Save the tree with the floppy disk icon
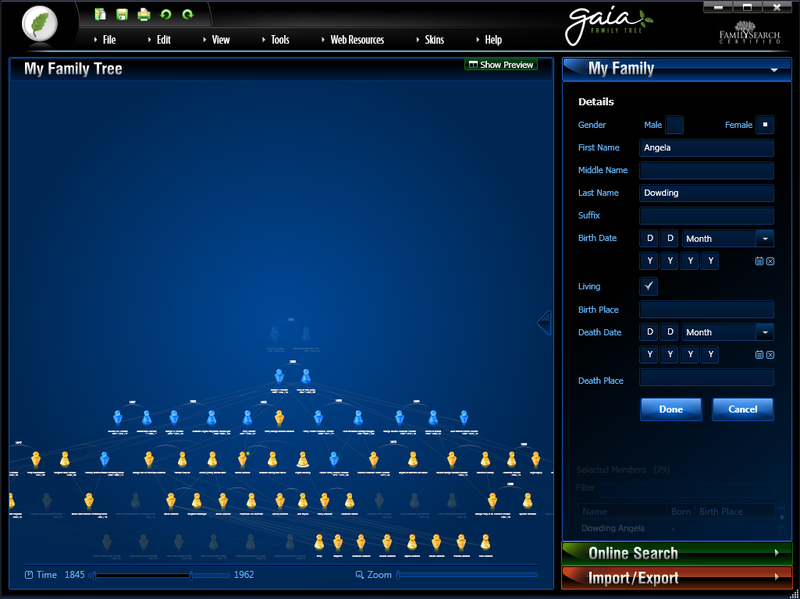The height and width of the screenshot is (599, 800). [x=122, y=14]
